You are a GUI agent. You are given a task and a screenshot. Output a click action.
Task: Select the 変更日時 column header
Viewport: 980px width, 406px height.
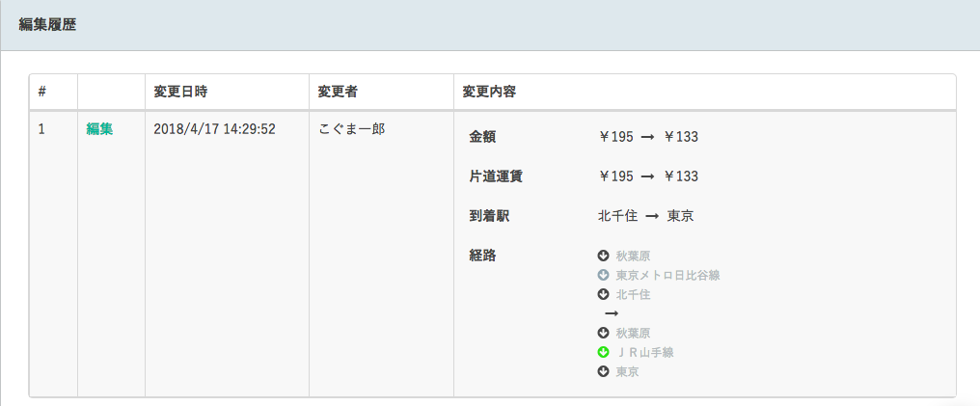tap(180, 92)
